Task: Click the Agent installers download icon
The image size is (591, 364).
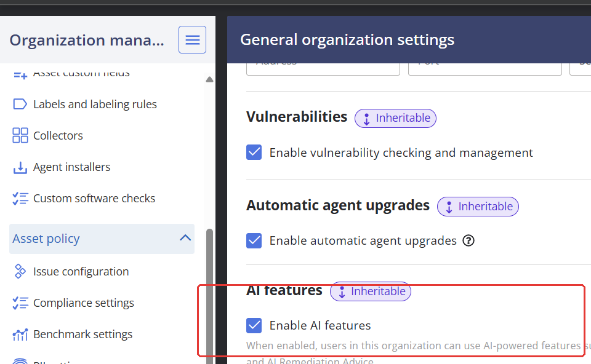Action: coord(20,167)
